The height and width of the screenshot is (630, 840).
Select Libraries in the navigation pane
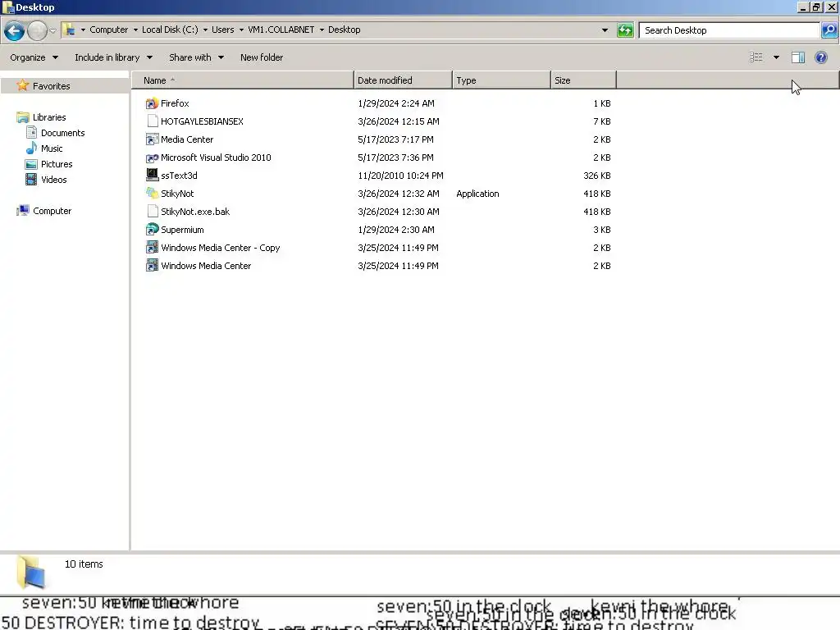[49, 117]
